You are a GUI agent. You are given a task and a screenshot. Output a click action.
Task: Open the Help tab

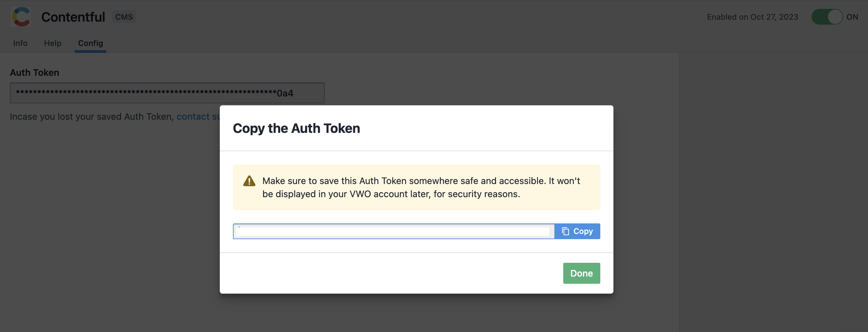(52, 43)
